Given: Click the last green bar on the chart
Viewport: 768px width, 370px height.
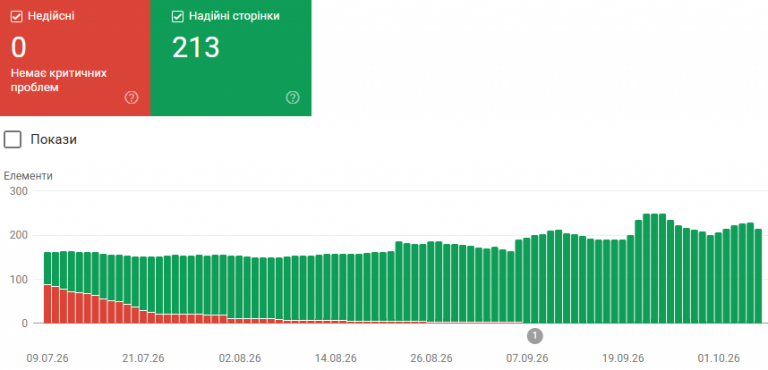Looking at the screenshot, I should tap(758, 276).
